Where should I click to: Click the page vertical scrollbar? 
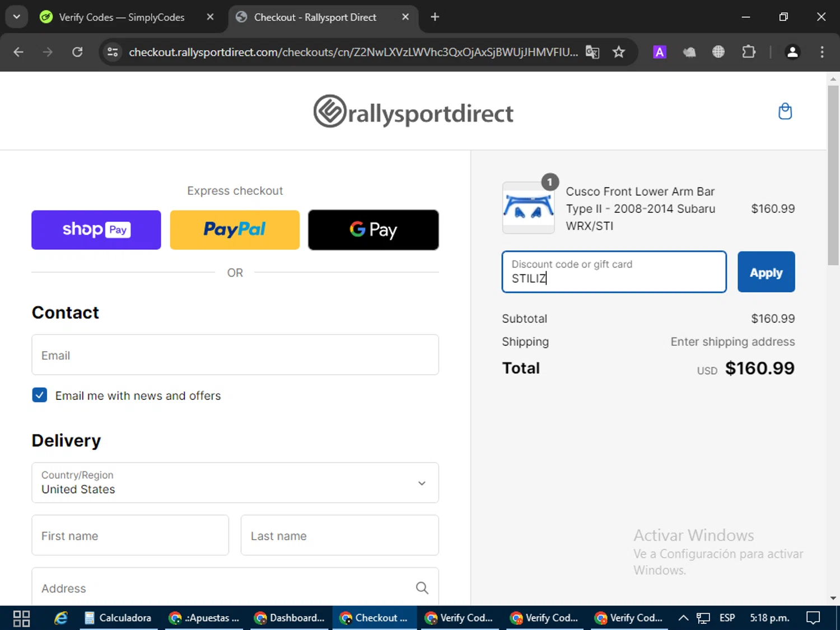[833, 175]
